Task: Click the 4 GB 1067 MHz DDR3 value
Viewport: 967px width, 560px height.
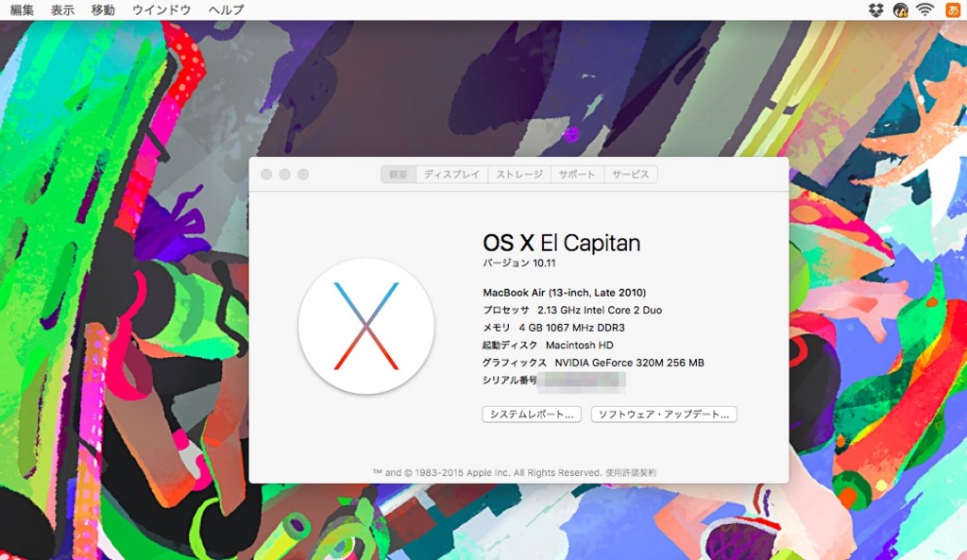Action: [571, 328]
